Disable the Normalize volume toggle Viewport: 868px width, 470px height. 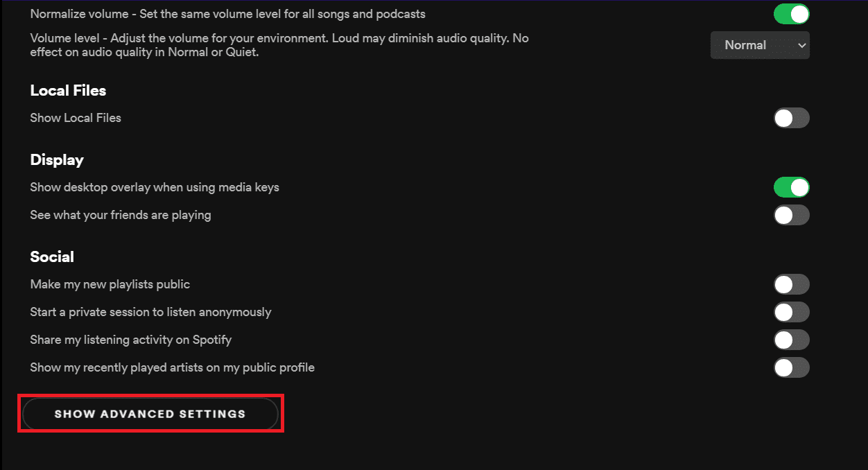pos(791,13)
